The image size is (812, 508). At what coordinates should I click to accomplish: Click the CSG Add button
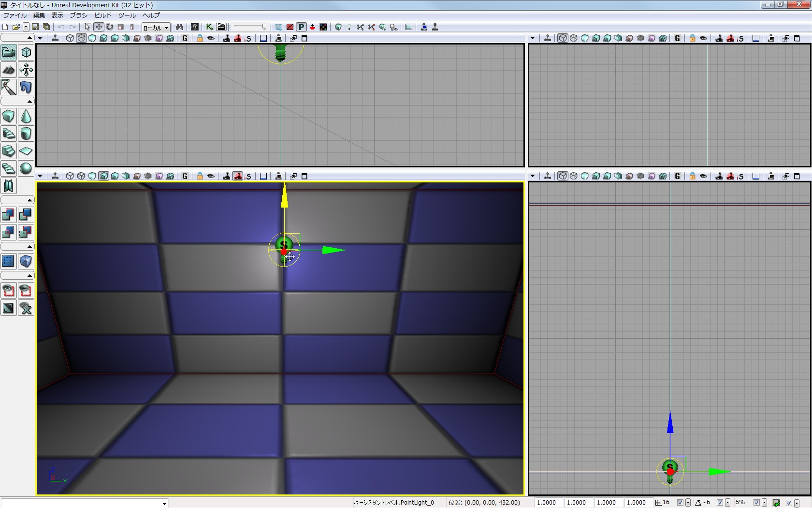coord(9,214)
